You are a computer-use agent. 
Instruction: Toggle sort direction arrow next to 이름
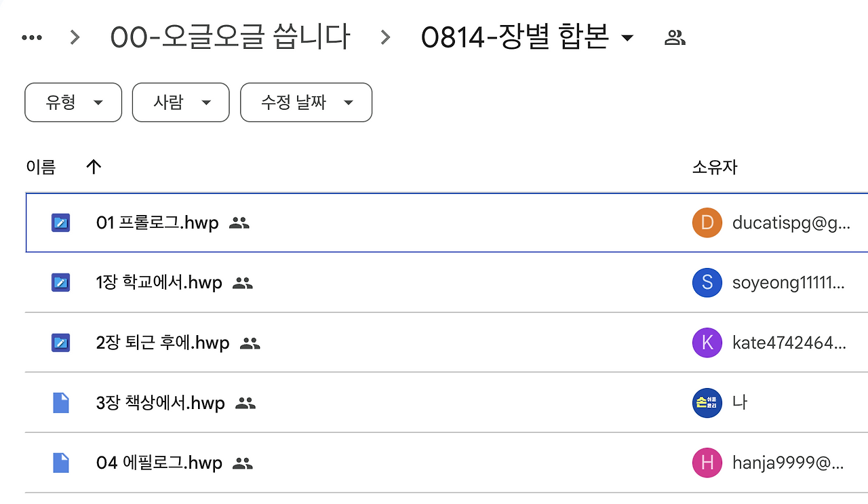coord(94,167)
